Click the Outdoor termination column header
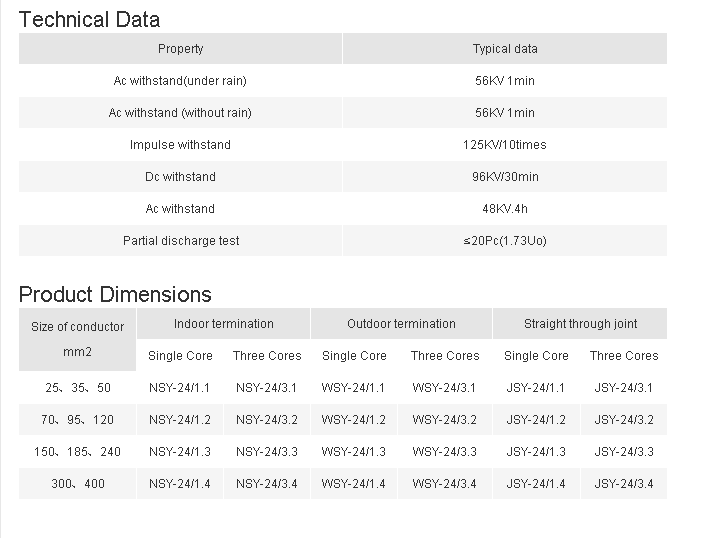This screenshot has width=701, height=538. [x=401, y=324]
